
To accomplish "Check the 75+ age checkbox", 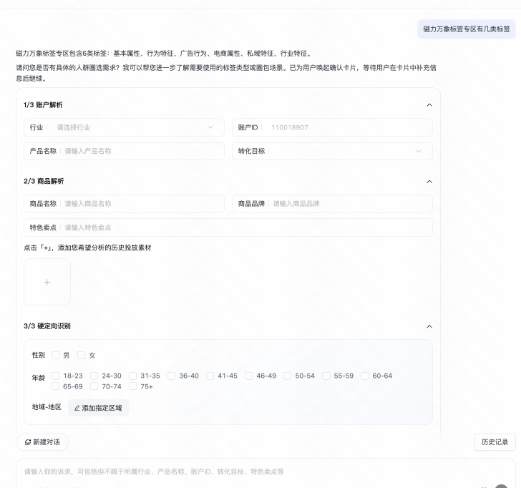I will coord(133,386).
